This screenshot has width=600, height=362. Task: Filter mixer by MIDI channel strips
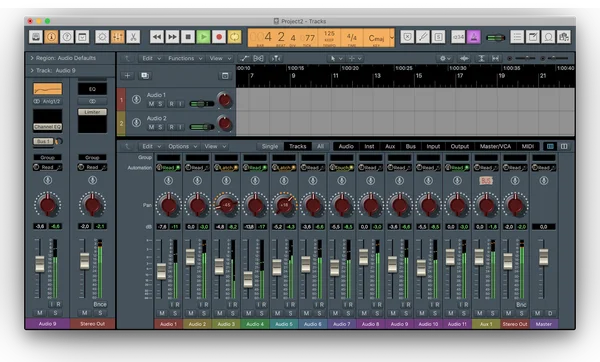[528, 147]
